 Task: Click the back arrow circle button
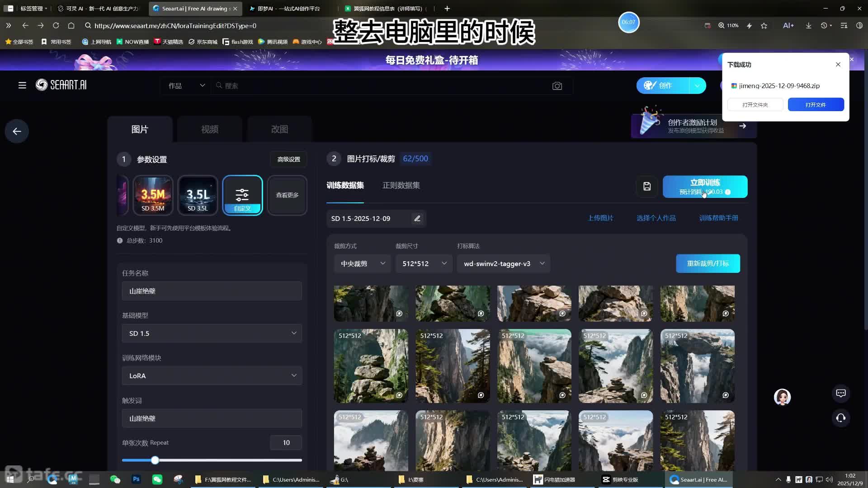(17, 131)
